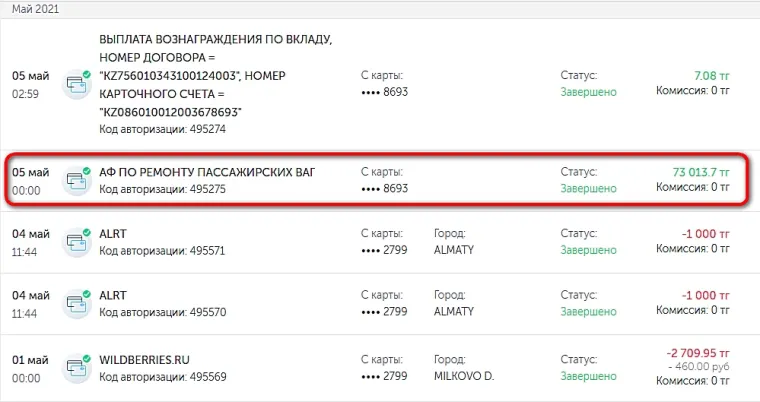
Task: Click the icon of ALRT transaction 495570
Action: coord(76,303)
